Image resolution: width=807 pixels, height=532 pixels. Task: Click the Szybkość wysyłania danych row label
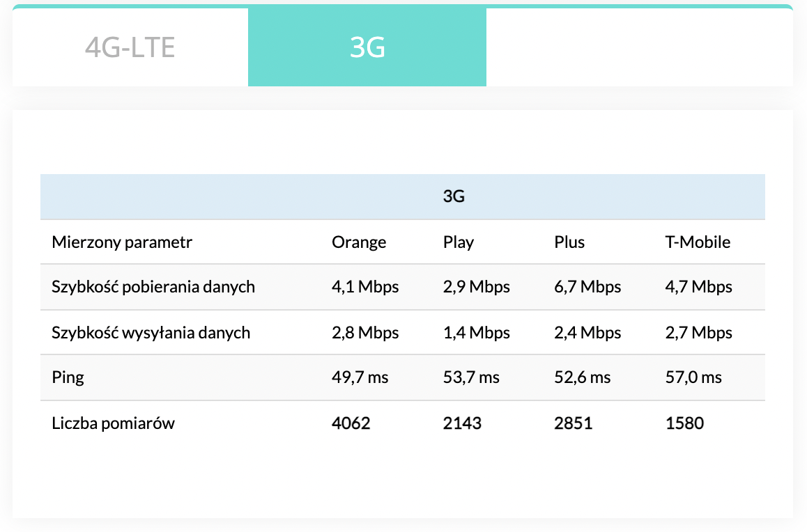click(x=151, y=333)
